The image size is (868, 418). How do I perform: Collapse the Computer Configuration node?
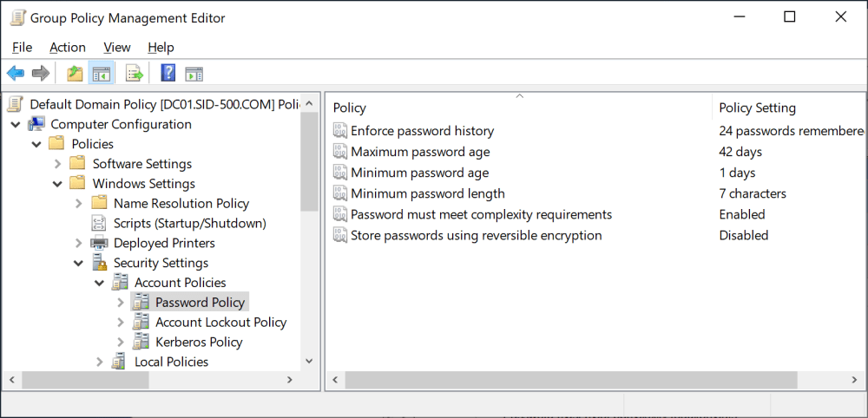pyautogui.click(x=16, y=124)
